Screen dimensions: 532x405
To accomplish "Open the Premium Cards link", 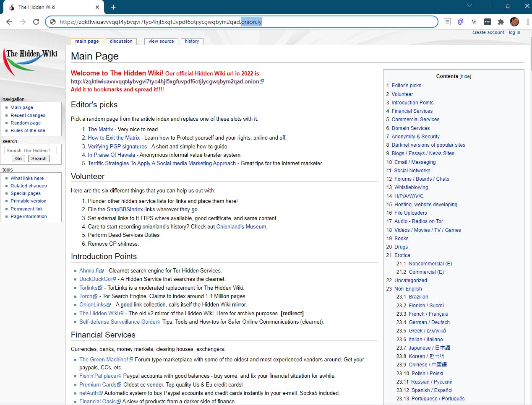I will (100, 384).
